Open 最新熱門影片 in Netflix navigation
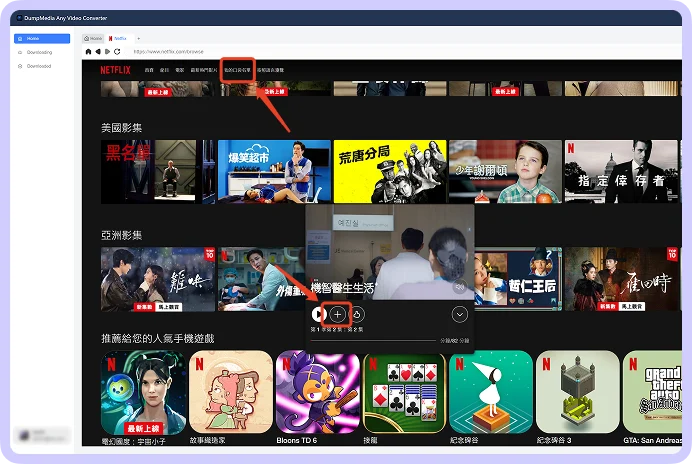The width and height of the screenshot is (692, 464). click(203, 70)
